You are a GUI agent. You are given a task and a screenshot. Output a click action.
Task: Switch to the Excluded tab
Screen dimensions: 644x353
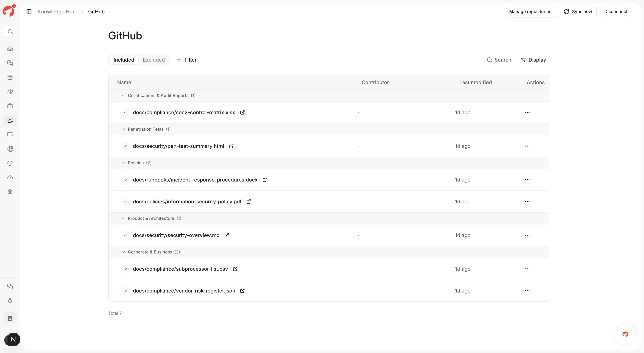(154, 60)
